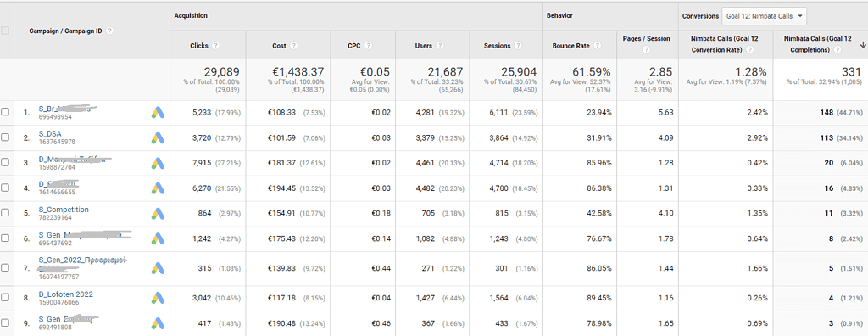Open the help icon next to Bounce Rate
This screenshot has height=336, width=868.
(598, 46)
